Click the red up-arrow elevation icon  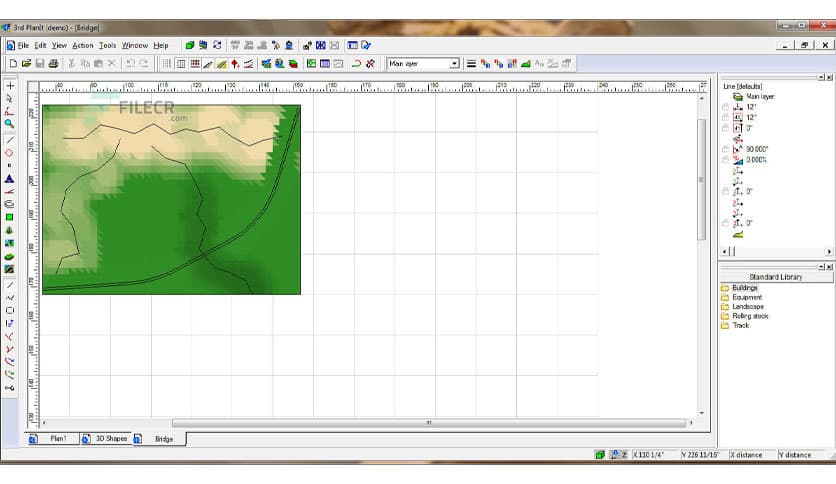click(x=235, y=63)
